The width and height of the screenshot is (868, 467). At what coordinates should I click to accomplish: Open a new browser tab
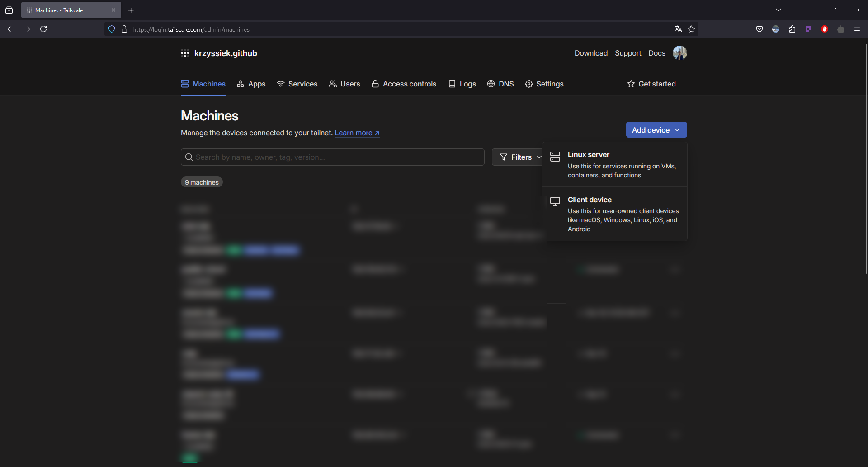coord(131,10)
